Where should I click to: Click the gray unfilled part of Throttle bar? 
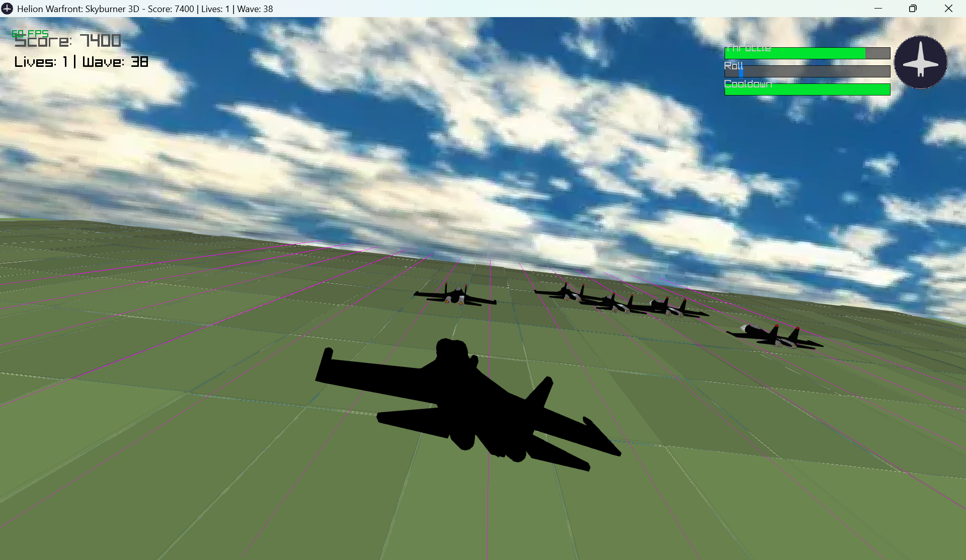tap(878, 53)
